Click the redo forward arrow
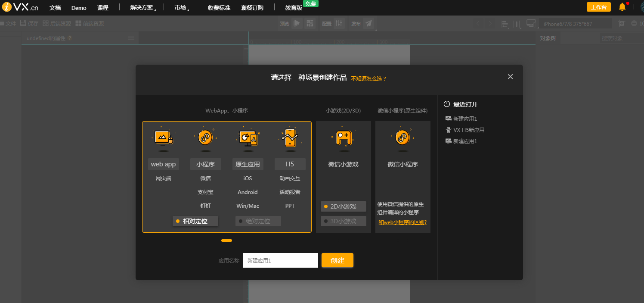644x303 pixels. (490, 23)
